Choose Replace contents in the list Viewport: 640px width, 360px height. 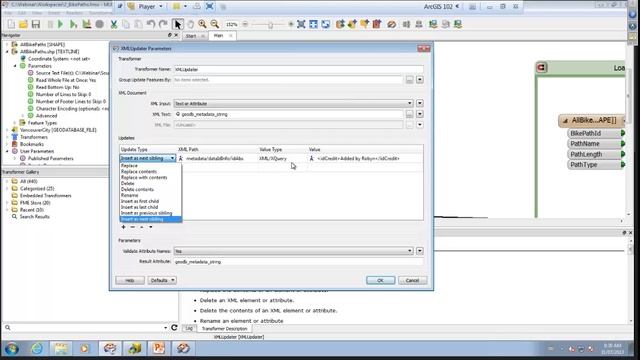(151, 171)
